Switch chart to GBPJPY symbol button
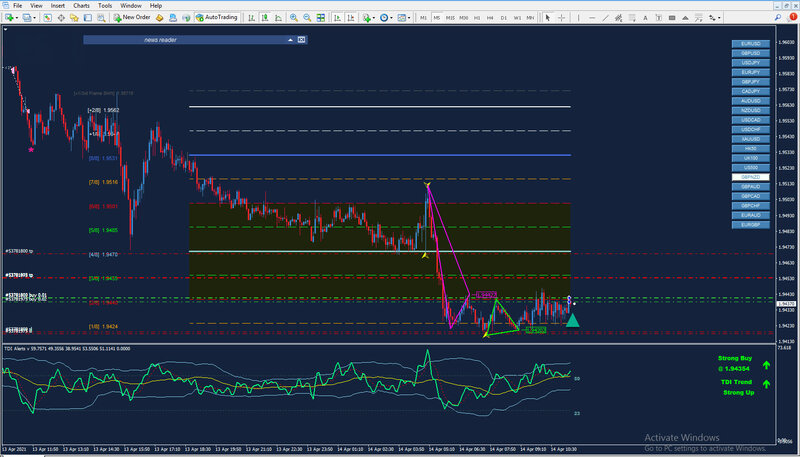This screenshot has width=800, height=457. pyautogui.click(x=751, y=82)
